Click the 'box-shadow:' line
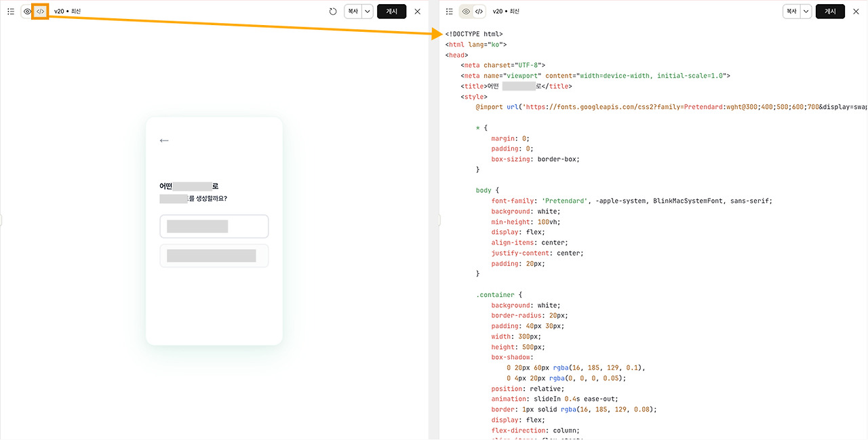The image size is (868, 440). click(x=512, y=357)
